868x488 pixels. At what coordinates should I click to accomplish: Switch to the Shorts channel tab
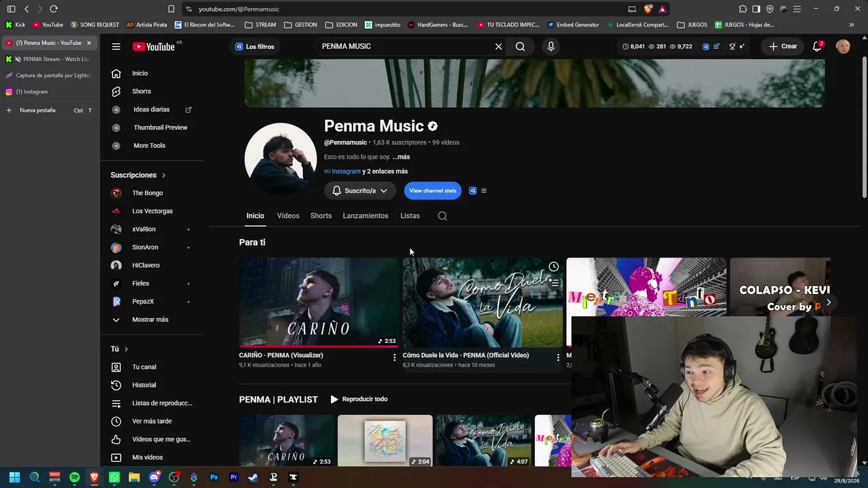[321, 216]
